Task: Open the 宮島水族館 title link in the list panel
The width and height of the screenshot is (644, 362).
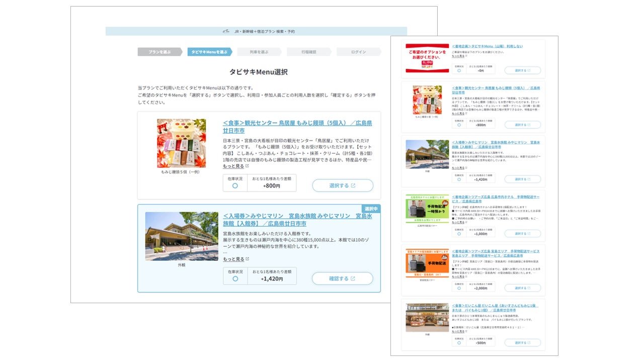Action: [496, 144]
